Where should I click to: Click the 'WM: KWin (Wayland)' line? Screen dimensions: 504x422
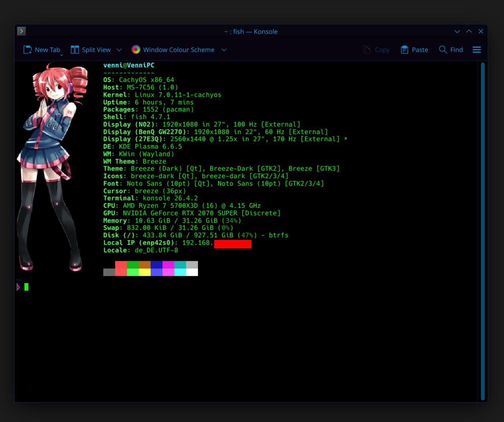coord(139,154)
